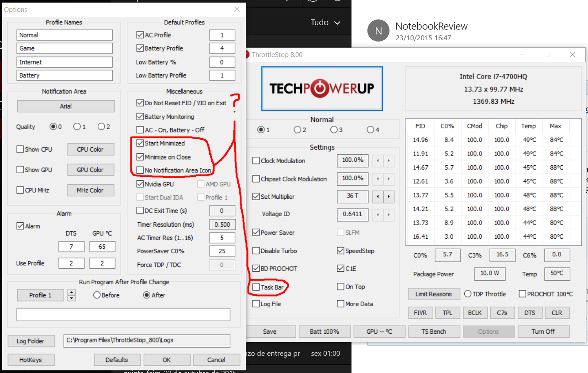Viewport: 588px width, 373px height.
Task: Open the Tudo filter dropdown
Action: [x=326, y=23]
